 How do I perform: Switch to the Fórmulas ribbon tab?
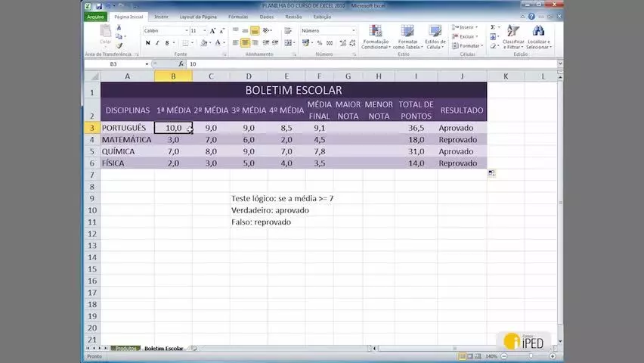coord(238,17)
